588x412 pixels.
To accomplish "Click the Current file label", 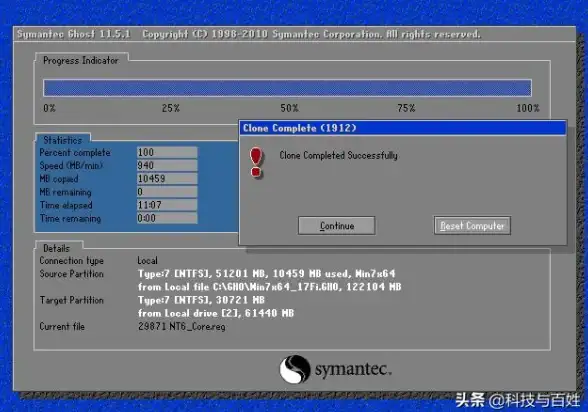I will point(62,327).
